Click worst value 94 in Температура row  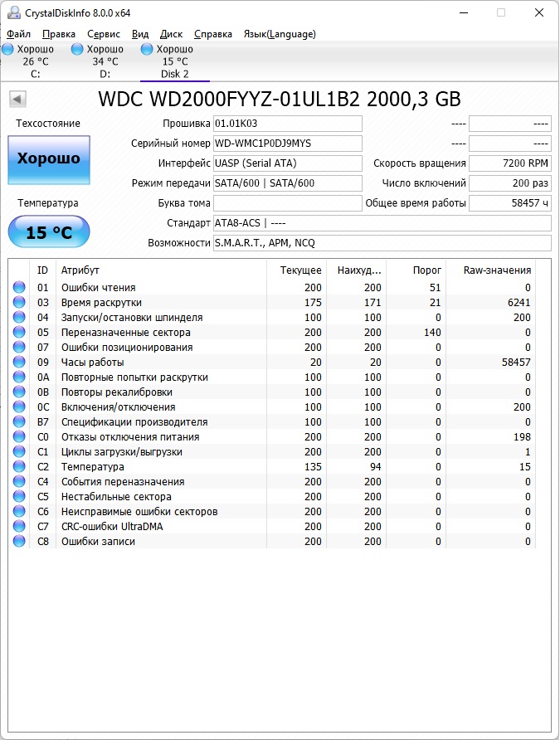pyautogui.click(x=376, y=467)
